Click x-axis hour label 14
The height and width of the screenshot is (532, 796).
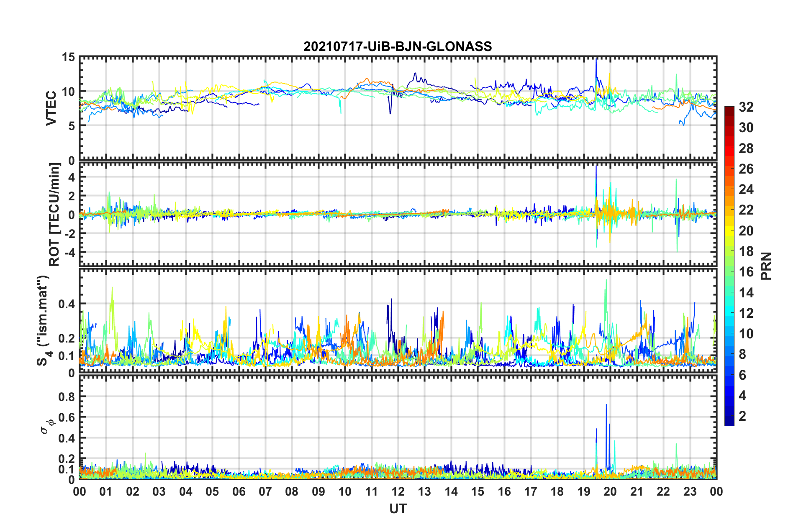[x=451, y=491]
